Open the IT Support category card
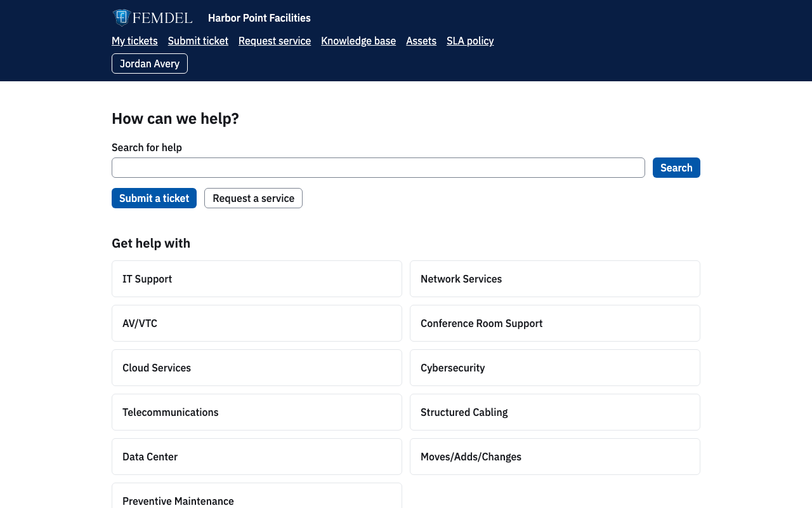This screenshot has height=508, width=812. (257, 279)
